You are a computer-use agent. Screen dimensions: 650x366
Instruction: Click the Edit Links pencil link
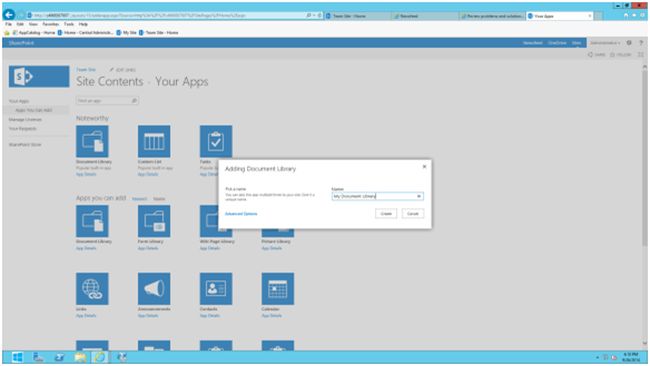pos(123,70)
